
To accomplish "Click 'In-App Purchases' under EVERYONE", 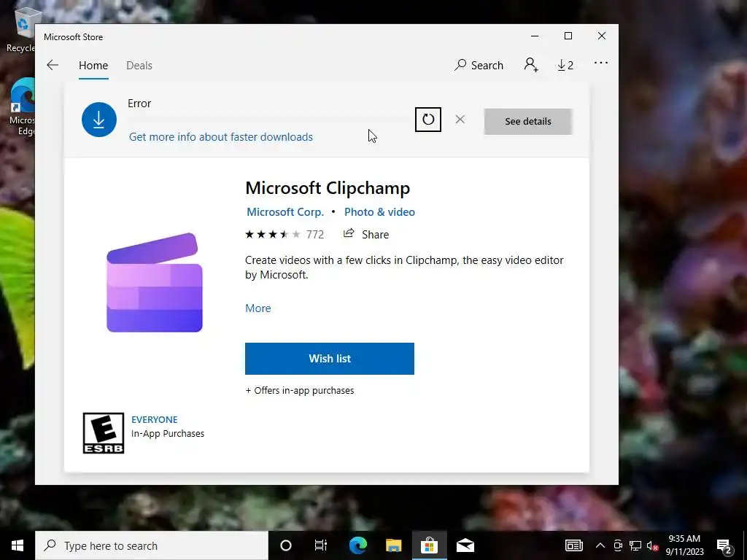I will pos(168,433).
